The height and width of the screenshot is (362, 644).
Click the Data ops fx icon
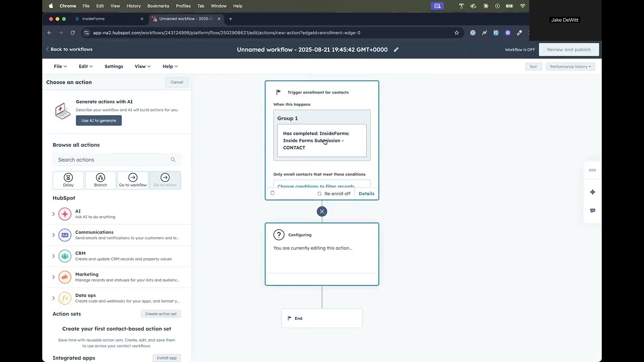pos(65,298)
